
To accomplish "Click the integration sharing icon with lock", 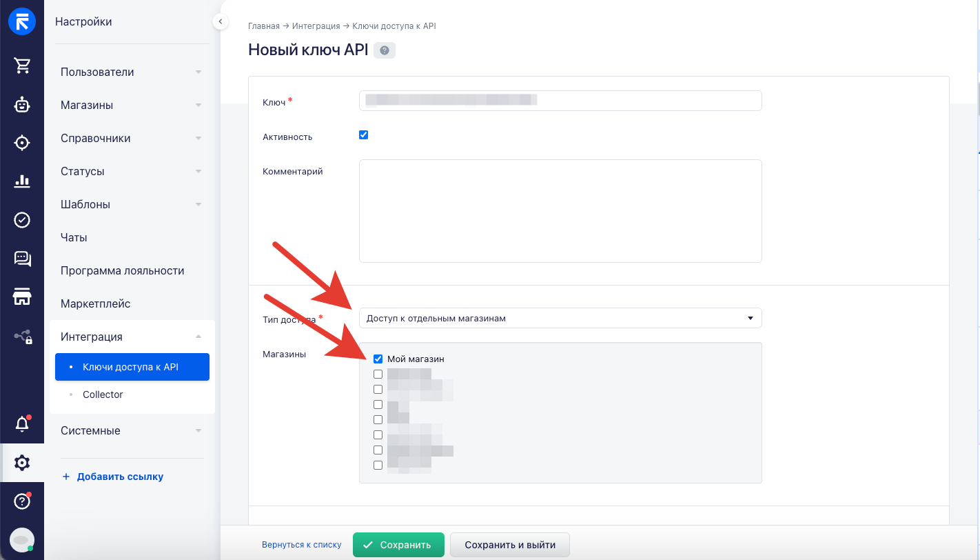I will (x=22, y=336).
